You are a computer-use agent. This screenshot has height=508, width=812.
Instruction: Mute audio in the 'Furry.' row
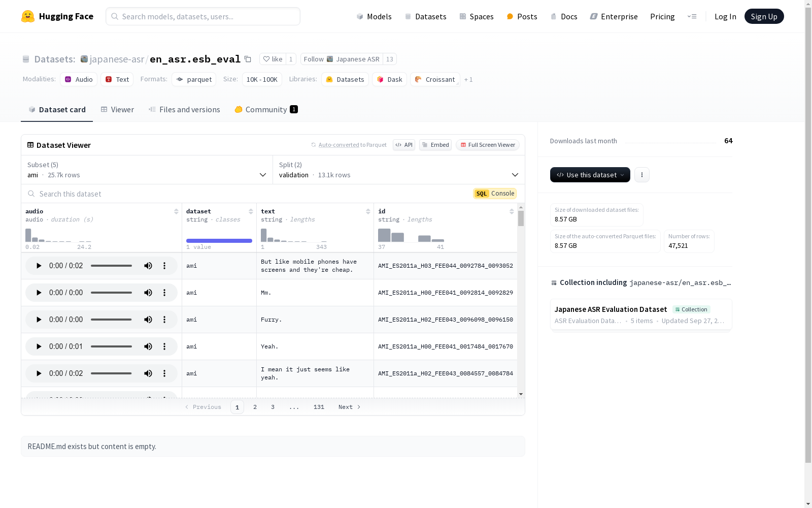coord(148,320)
